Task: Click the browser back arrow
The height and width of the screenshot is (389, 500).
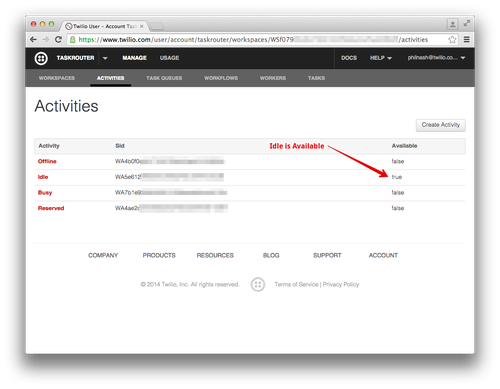Action: tap(33, 39)
